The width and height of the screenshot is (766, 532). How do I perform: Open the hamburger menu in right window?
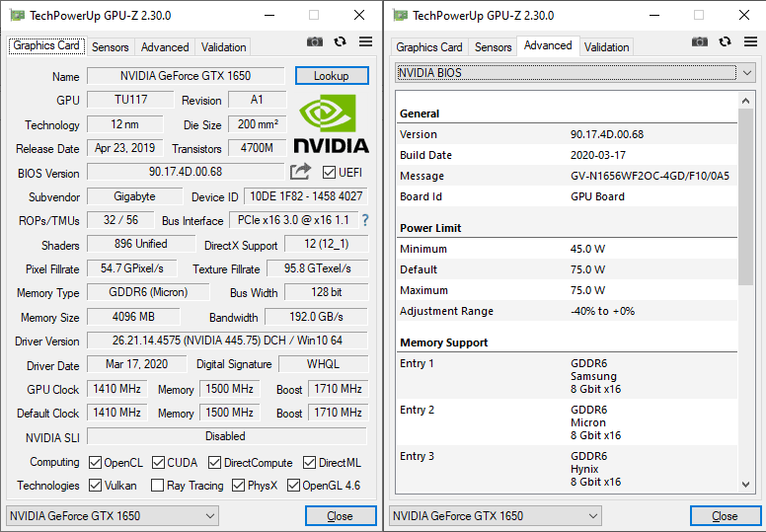click(750, 42)
